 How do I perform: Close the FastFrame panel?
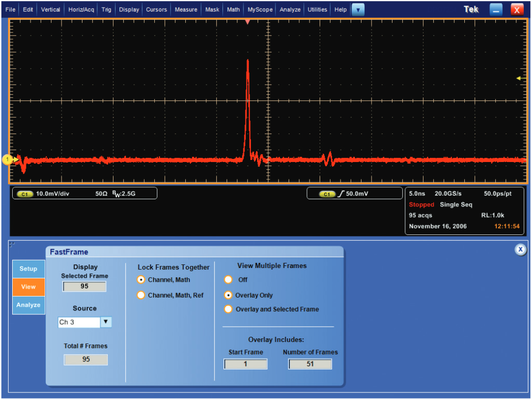[x=520, y=249]
